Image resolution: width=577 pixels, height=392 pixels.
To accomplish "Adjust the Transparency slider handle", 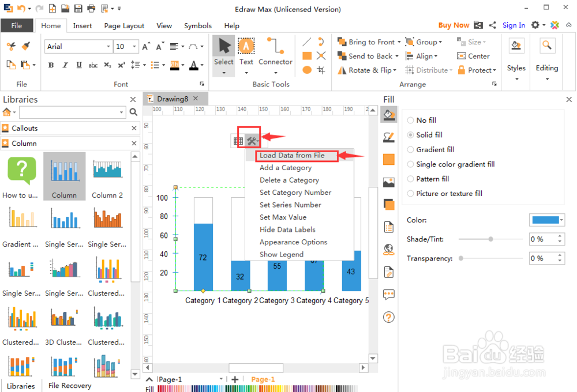I will point(460,258).
